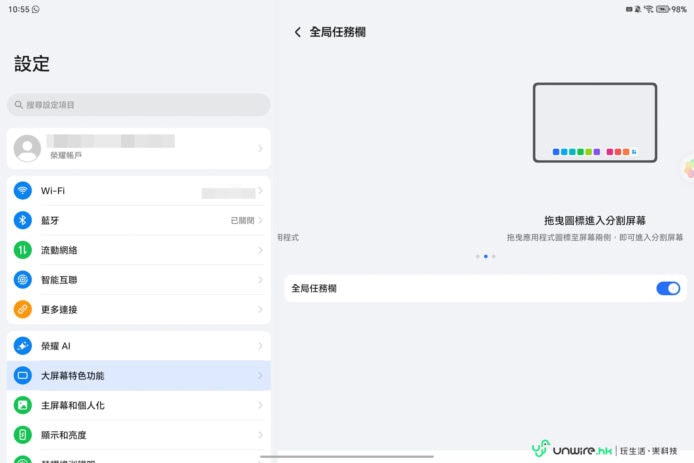Tap the tablet taskbar preview illustration
This screenshot has width=694, height=463.
[x=594, y=125]
